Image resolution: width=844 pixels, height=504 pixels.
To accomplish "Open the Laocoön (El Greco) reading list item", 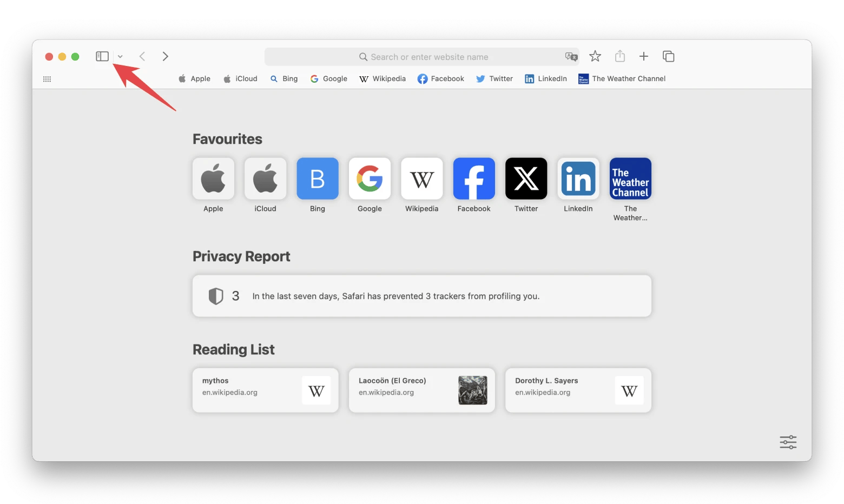I will [422, 390].
